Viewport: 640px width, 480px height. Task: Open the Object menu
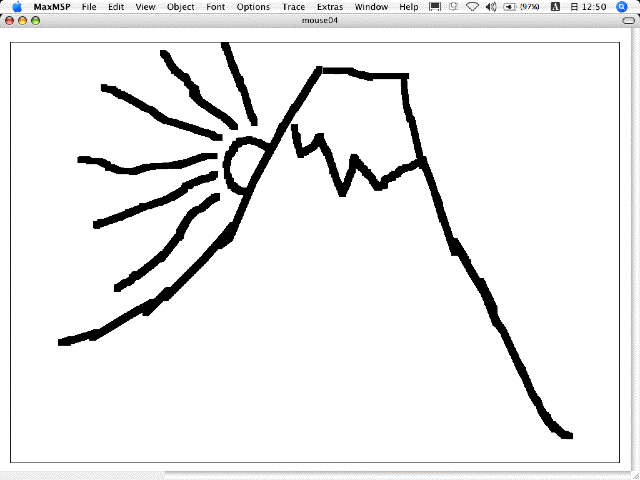[x=180, y=7]
